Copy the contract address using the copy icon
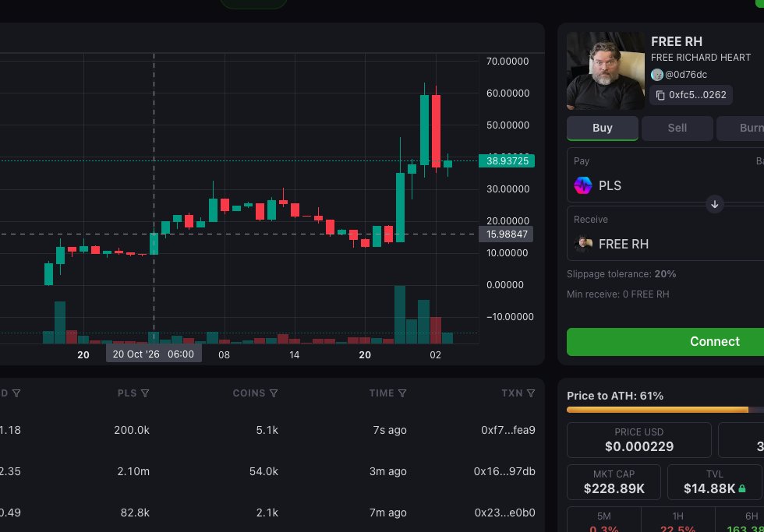 tap(660, 95)
